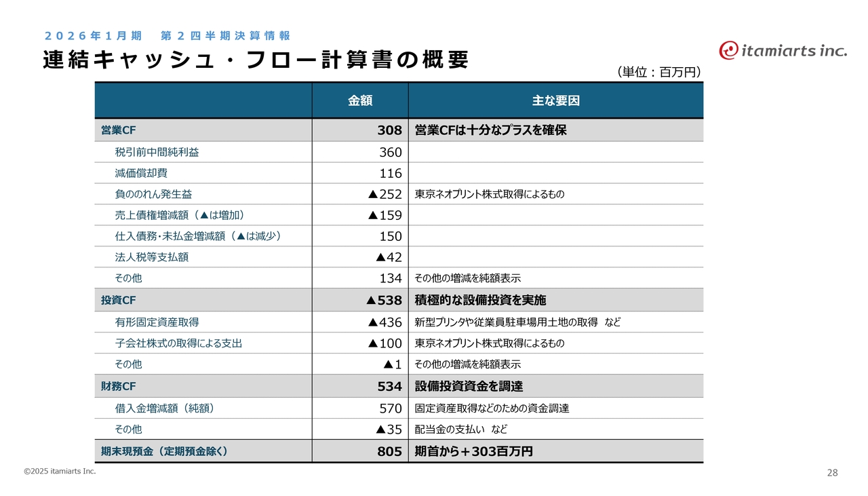Click the 減価償却費 row label
The width and height of the screenshot is (868, 496).
pos(141,173)
